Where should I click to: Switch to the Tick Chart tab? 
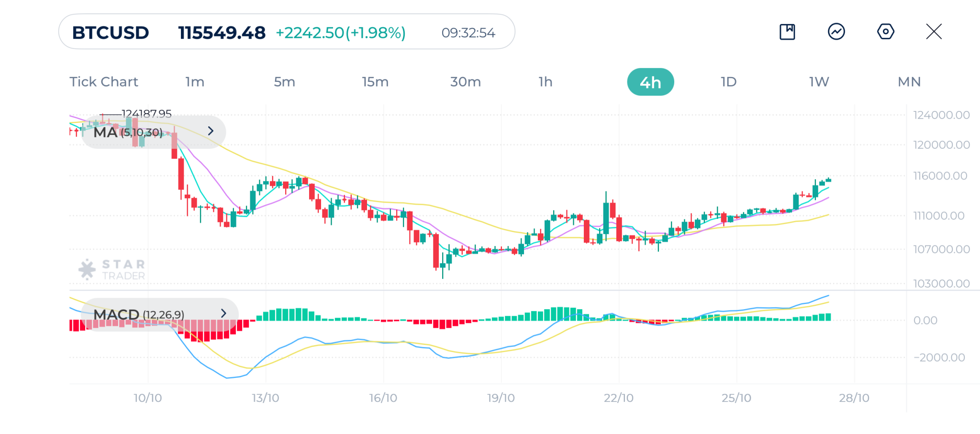[x=104, y=82]
